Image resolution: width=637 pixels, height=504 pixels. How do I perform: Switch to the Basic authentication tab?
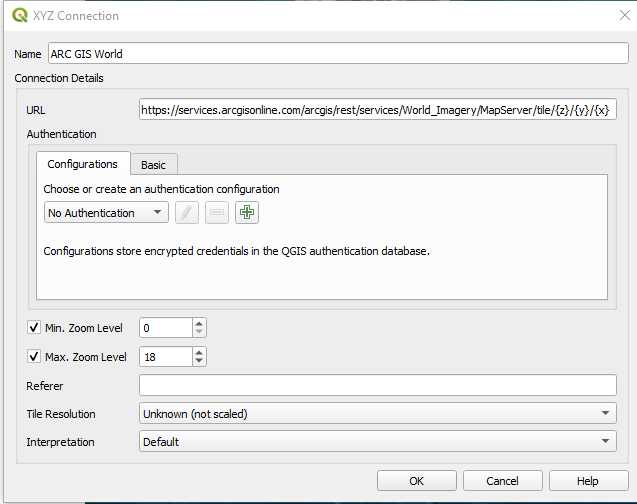[x=153, y=165]
